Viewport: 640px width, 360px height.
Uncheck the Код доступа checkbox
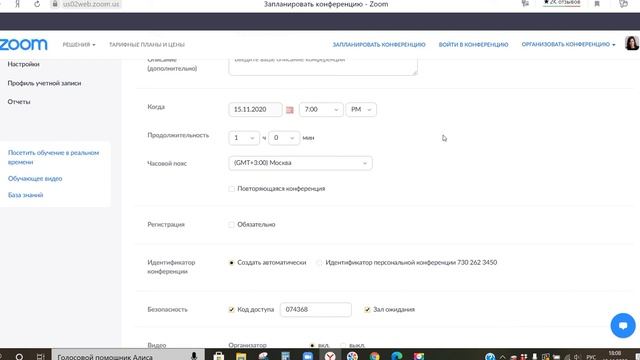231,310
